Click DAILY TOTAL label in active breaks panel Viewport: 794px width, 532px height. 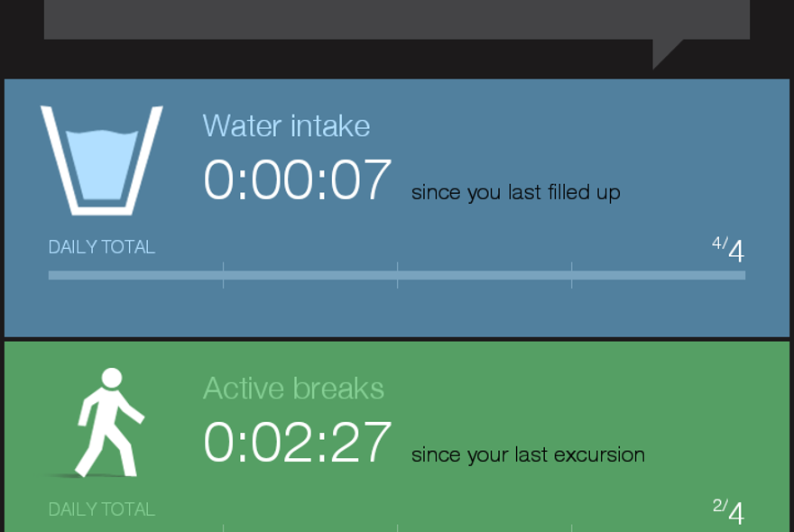click(102, 509)
